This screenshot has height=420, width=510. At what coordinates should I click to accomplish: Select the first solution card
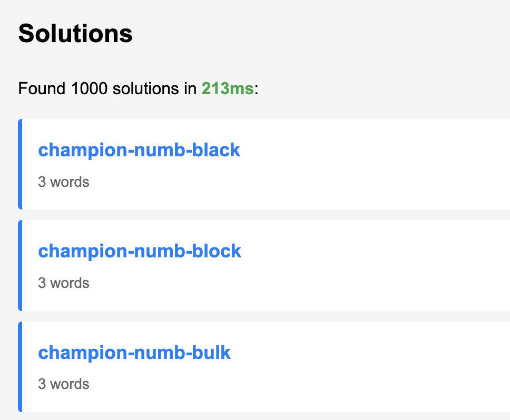[264, 164]
